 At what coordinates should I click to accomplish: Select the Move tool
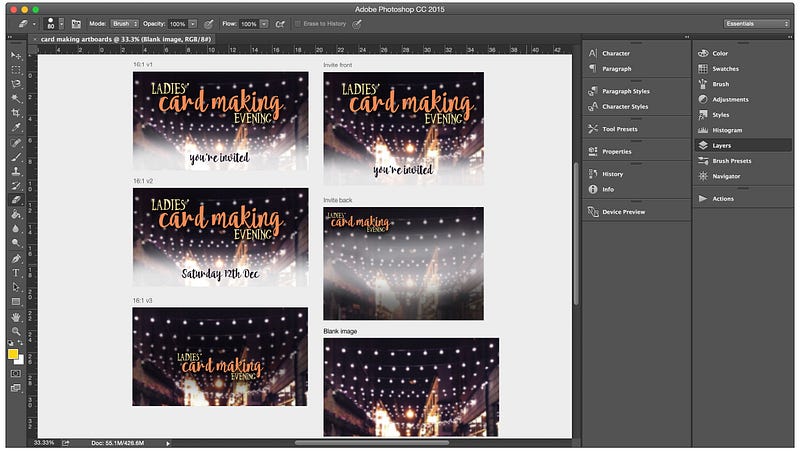point(16,55)
